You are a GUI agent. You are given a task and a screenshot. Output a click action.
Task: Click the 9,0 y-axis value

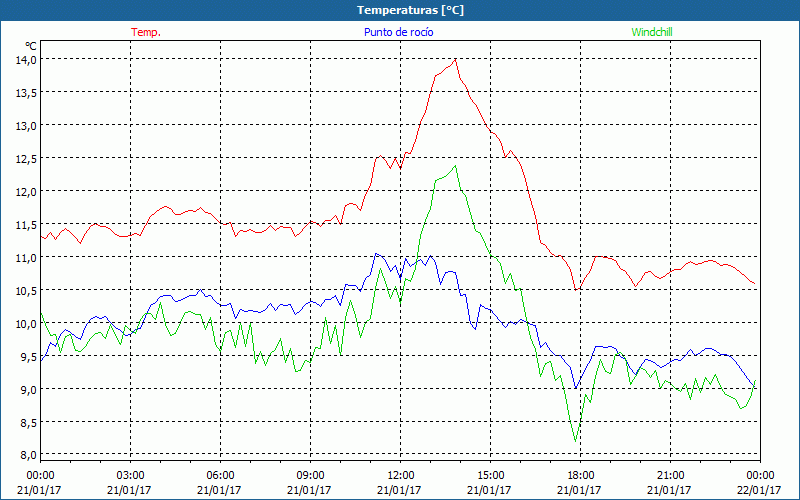28,389
